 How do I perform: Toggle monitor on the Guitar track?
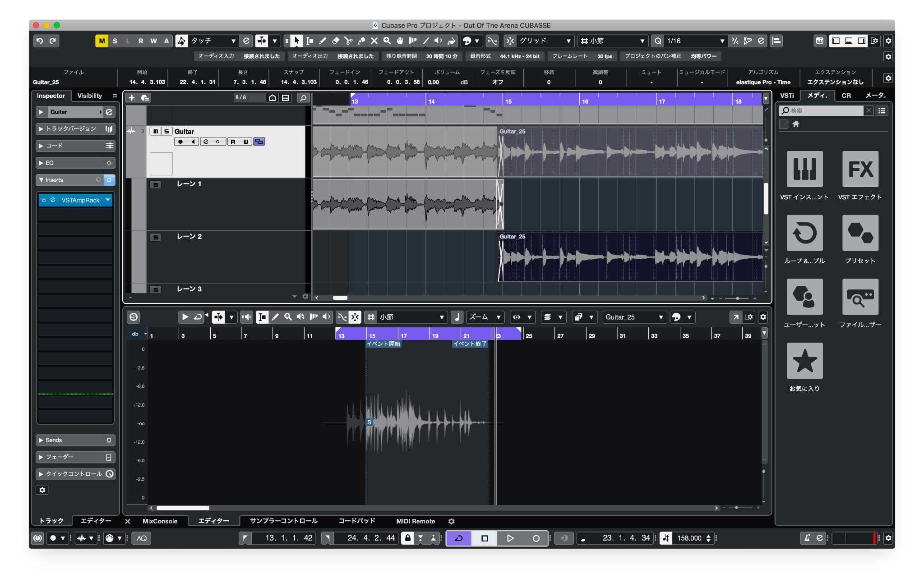pyautogui.click(x=193, y=142)
